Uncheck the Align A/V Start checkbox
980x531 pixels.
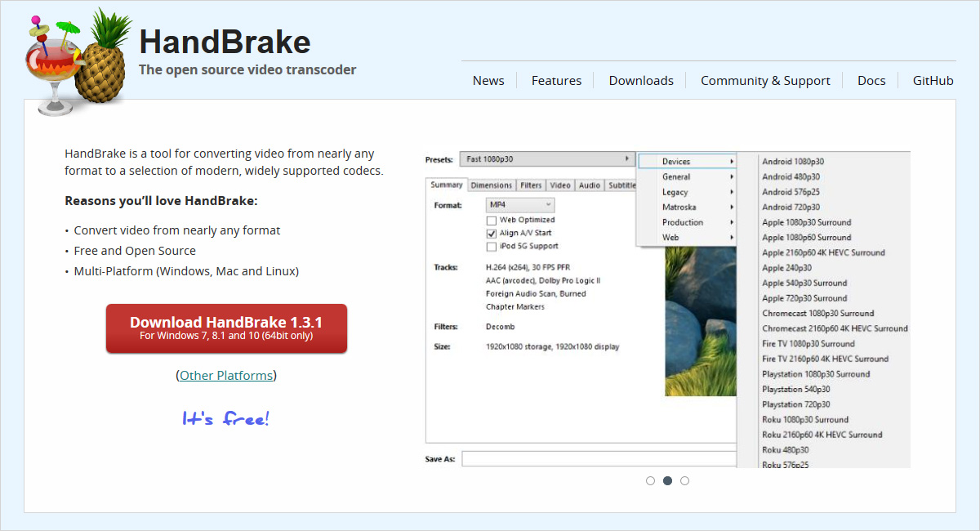[x=492, y=234]
